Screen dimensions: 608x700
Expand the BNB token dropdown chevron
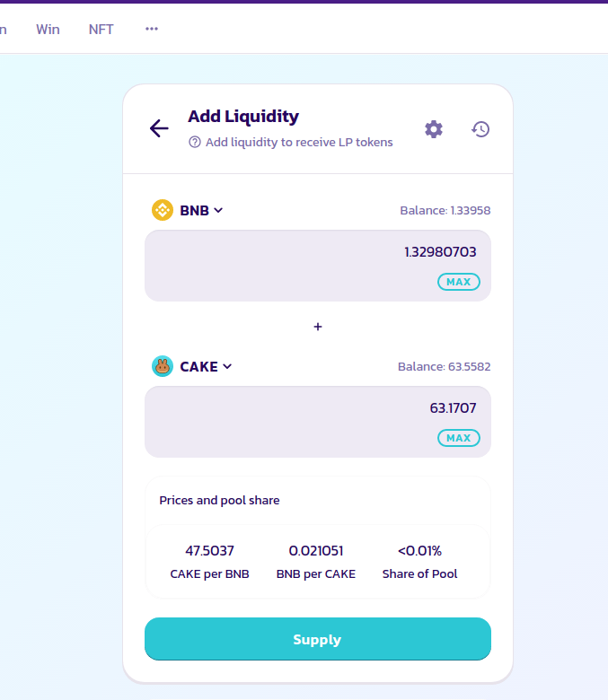point(218,210)
